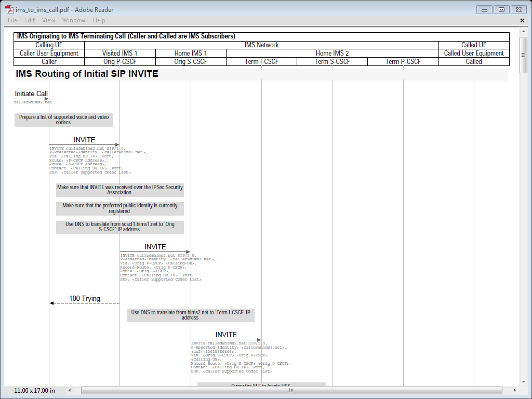Open the View menu
Screen dimensions: 532x399
pyautogui.click(x=48, y=20)
